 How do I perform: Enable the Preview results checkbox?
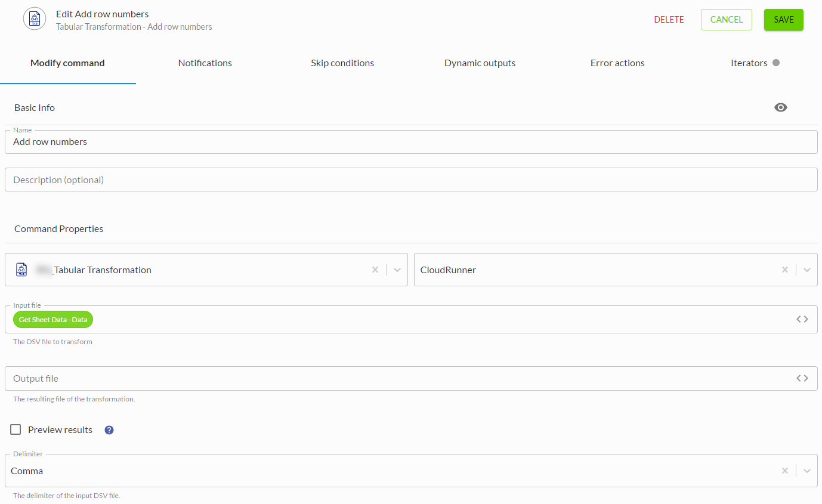[16, 429]
